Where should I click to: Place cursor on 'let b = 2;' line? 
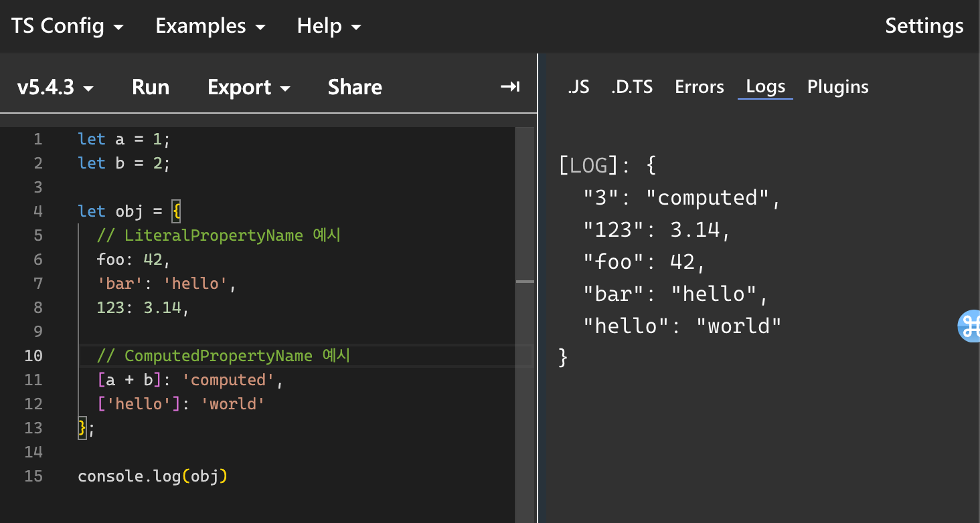125,163
